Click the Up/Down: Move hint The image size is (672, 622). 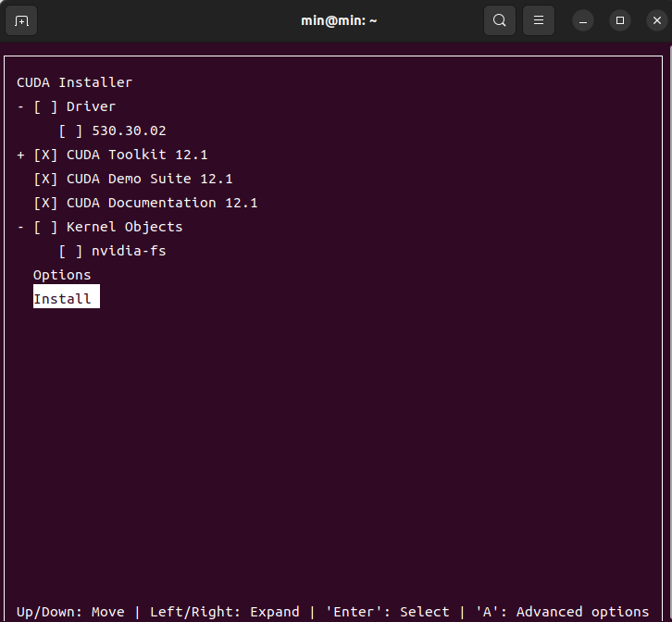(x=70, y=612)
